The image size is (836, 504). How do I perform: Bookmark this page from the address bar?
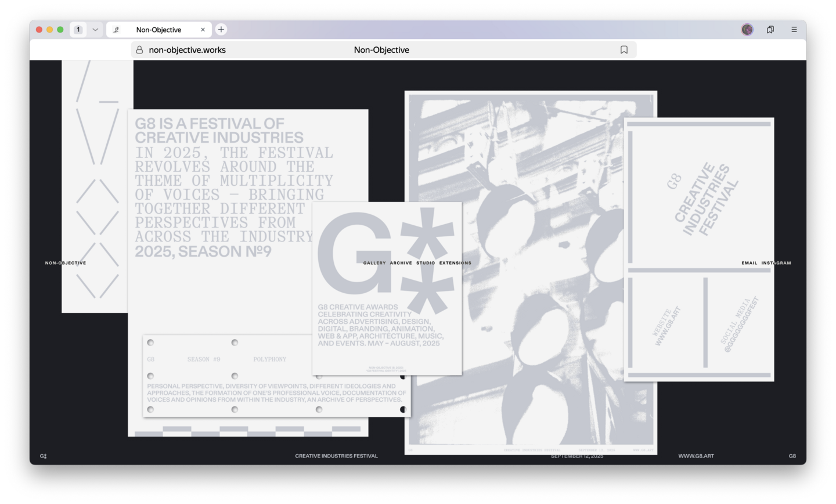click(x=624, y=50)
